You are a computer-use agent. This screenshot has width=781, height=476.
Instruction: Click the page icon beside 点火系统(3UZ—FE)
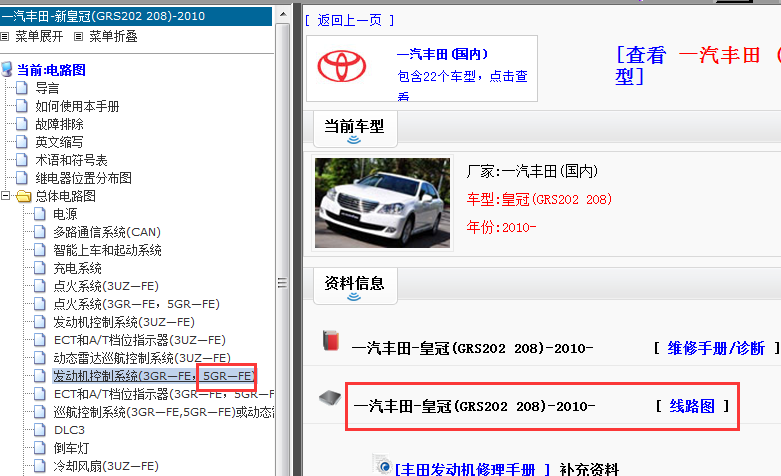pyautogui.click(x=39, y=286)
